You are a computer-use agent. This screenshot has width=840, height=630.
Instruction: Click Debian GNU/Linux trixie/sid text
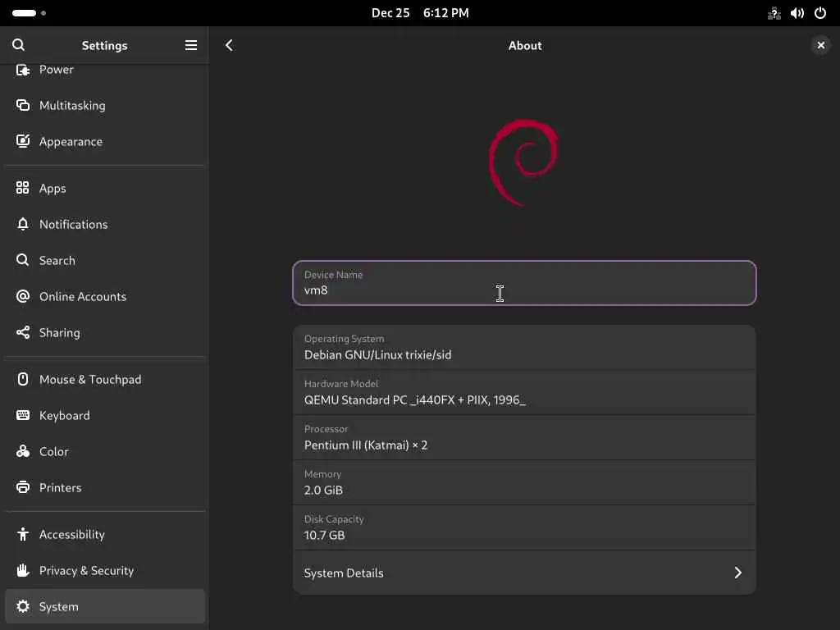click(x=377, y=354)
